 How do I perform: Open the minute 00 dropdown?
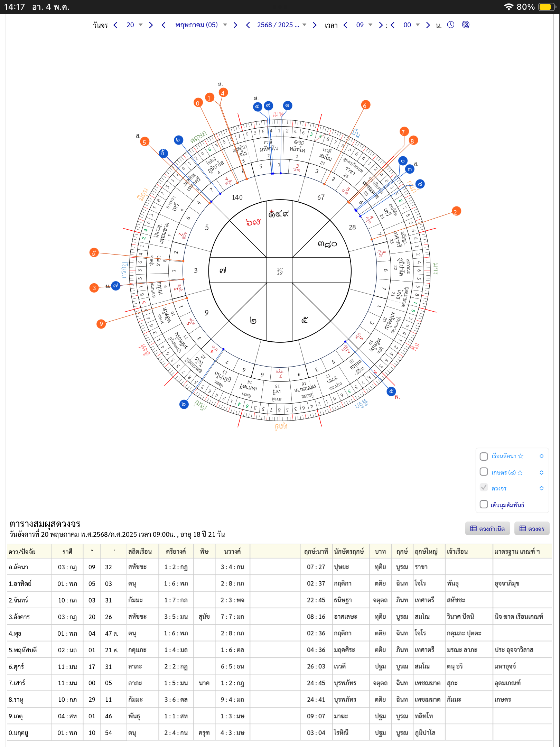coord(411,25)
